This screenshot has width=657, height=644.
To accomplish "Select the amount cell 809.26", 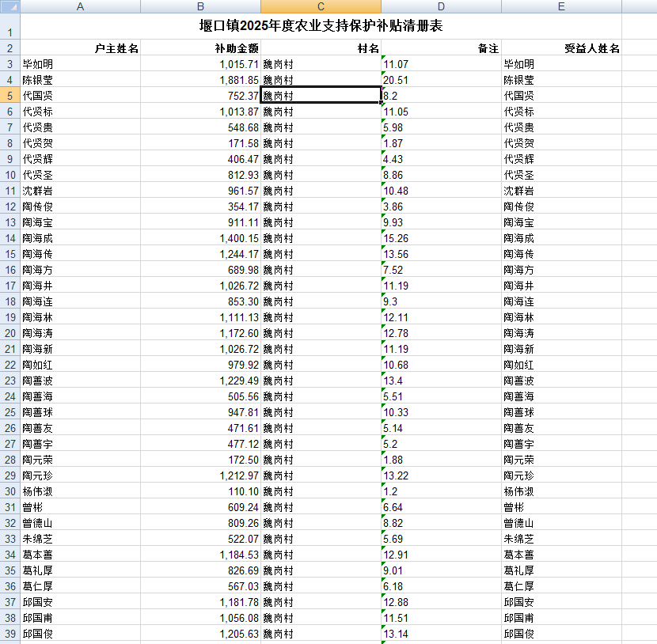I will tap(200, 523).
